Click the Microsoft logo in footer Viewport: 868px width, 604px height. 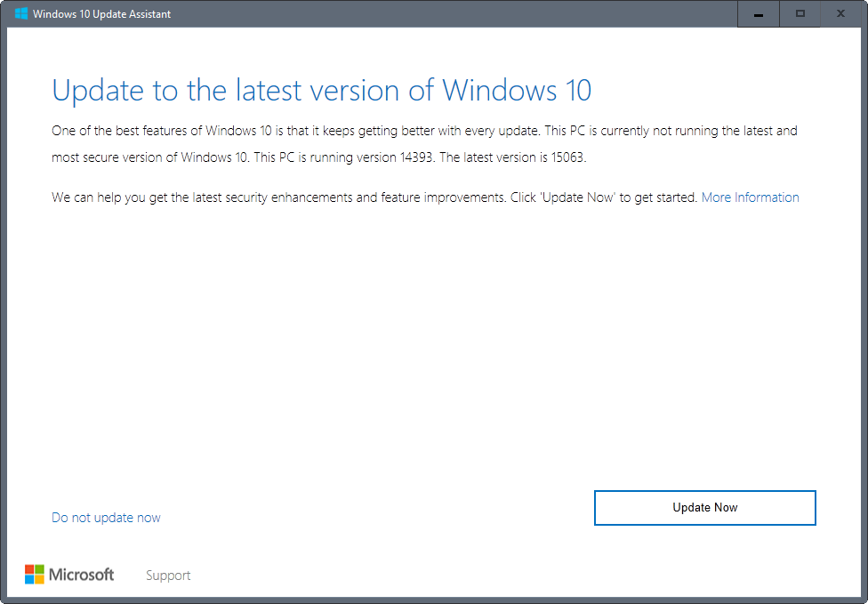tap(69, 575)
